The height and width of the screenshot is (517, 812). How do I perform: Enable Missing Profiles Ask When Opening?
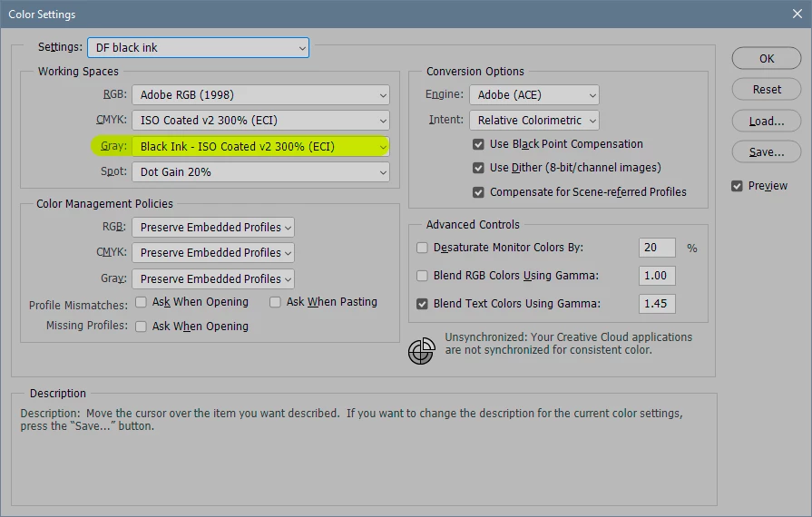pos(141,327)
